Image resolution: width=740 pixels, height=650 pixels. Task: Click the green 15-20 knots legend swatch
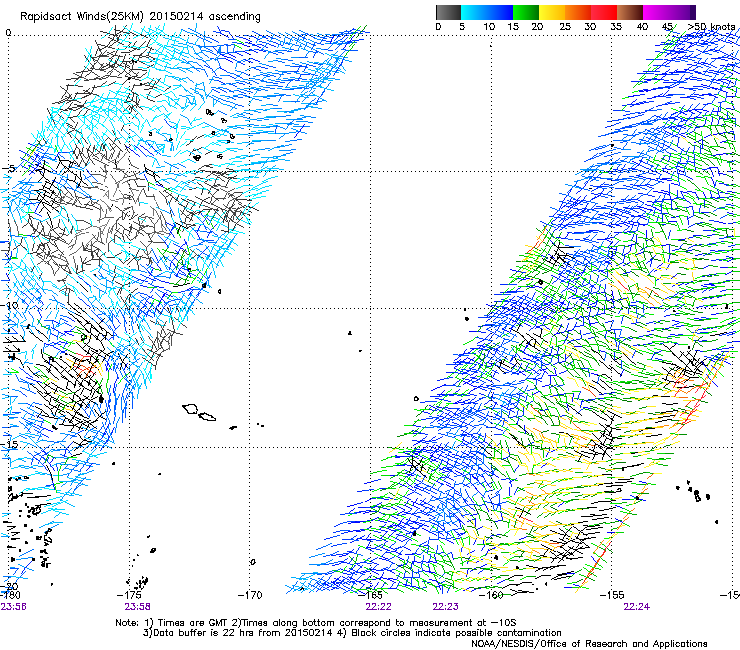[x=526, y=12]
